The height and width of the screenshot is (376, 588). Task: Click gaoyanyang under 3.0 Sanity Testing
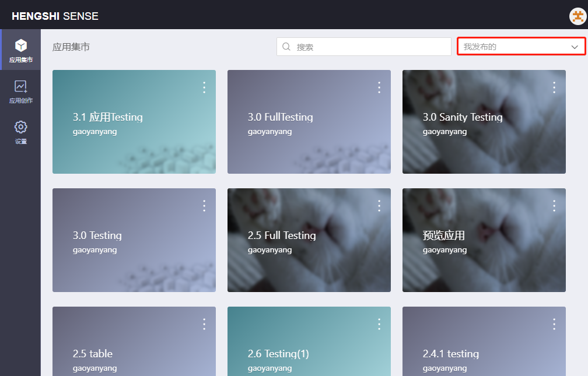[444, 132]
